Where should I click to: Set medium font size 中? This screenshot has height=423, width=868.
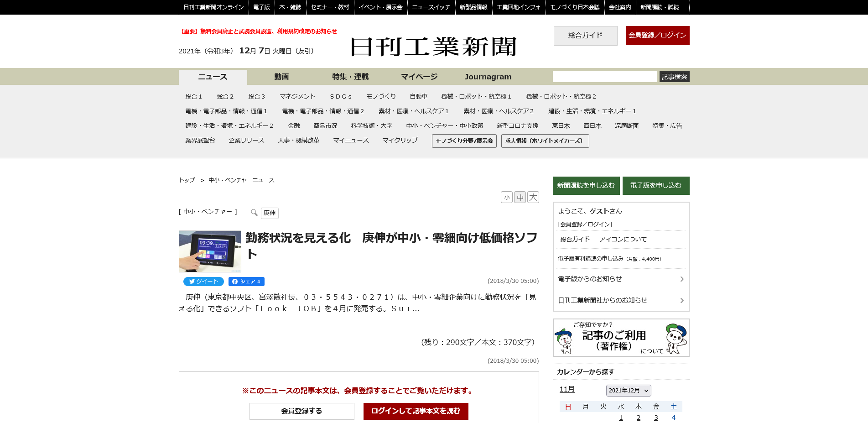[520, 197]
